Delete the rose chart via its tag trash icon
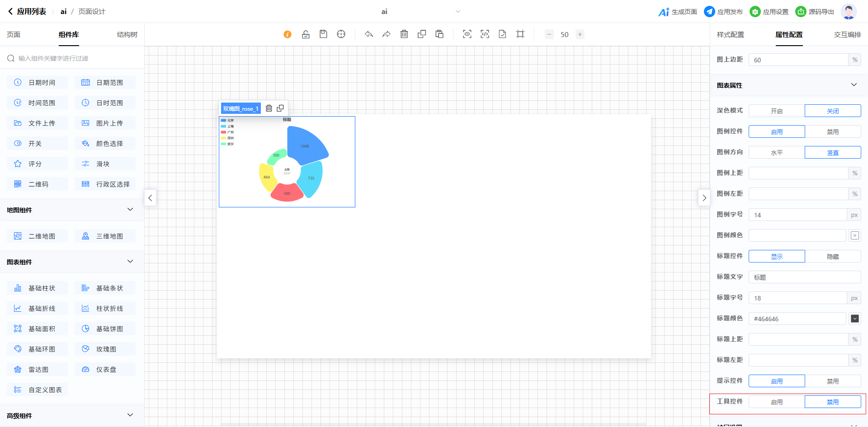 coord(269,108)
